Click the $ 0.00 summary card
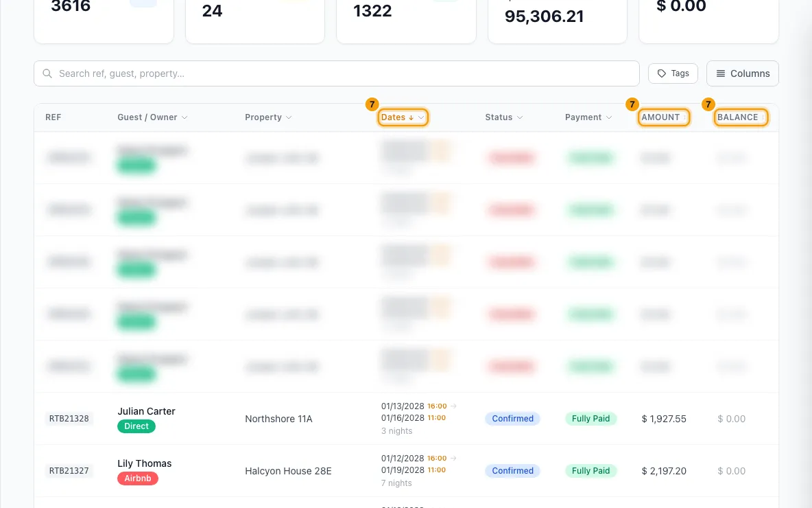812x508 pixels. click(708, 21)
